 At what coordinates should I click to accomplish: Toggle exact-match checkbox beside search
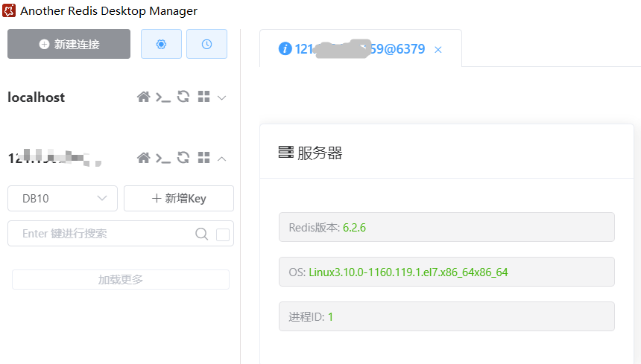pos(223,234)
